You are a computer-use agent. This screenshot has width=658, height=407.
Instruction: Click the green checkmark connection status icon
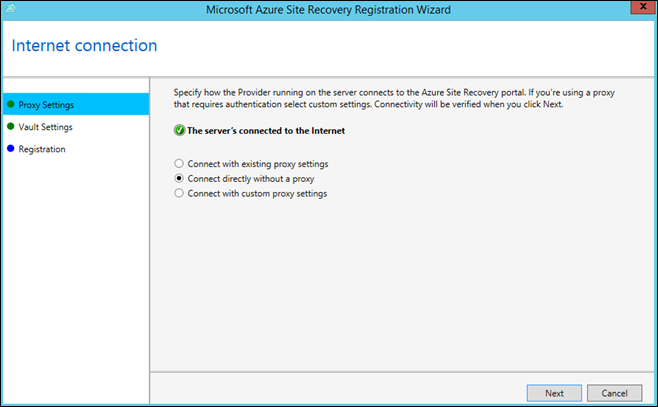179,131
